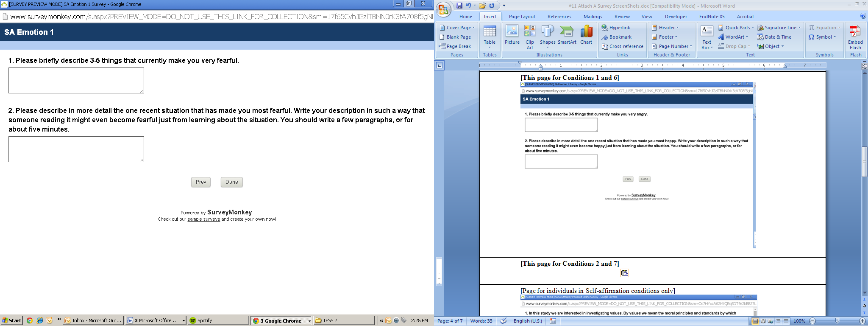The image size is (868, 326).
Task: Switch to Draft view
Action: point(786,321)
